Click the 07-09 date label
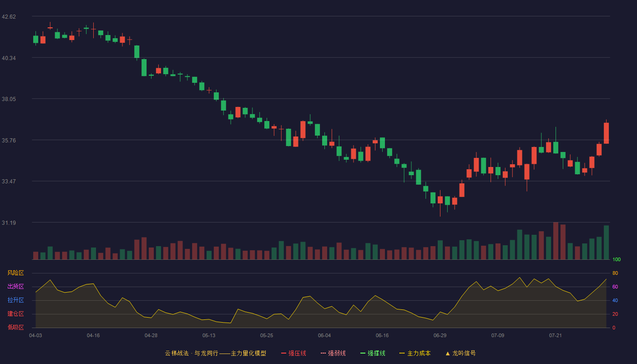637x364 pixels. coord(498,335)
